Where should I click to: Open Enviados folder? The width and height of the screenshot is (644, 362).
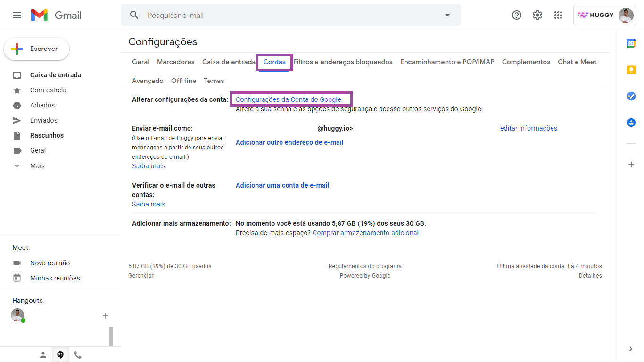coord(44,120)
